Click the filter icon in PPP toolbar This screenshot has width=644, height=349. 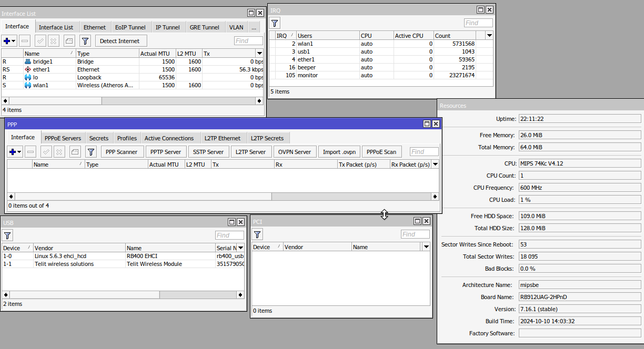pyautogui.click(x=91, y=152)
